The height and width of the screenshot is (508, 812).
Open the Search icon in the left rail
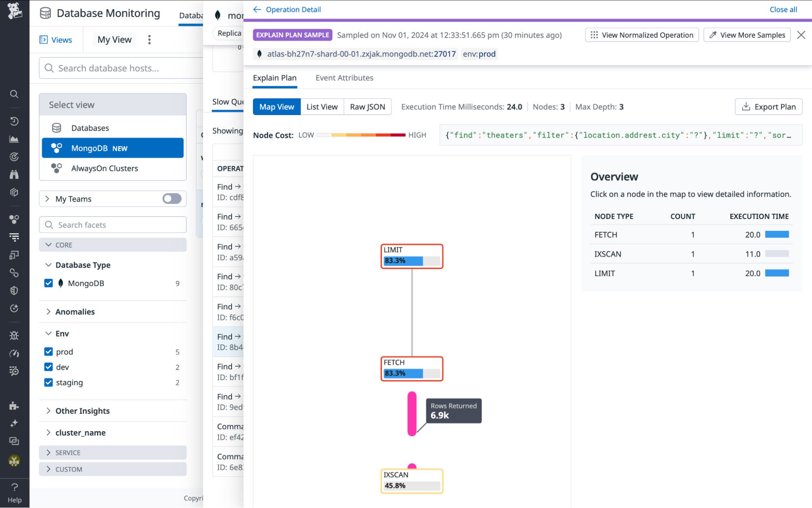click(14, 94)
